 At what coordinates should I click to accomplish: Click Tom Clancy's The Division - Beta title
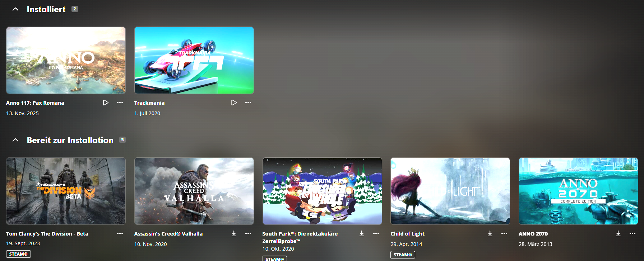pyautogui.click(x=47, y=234)
